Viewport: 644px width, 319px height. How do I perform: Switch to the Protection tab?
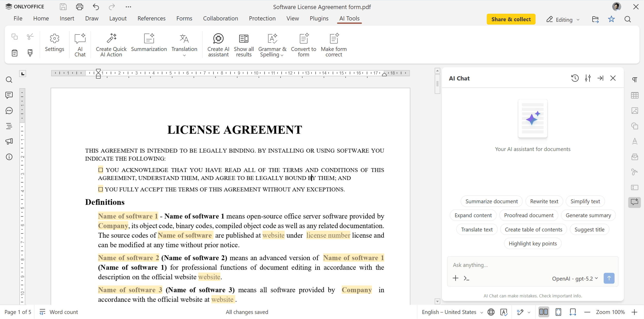tap(262, 18)
